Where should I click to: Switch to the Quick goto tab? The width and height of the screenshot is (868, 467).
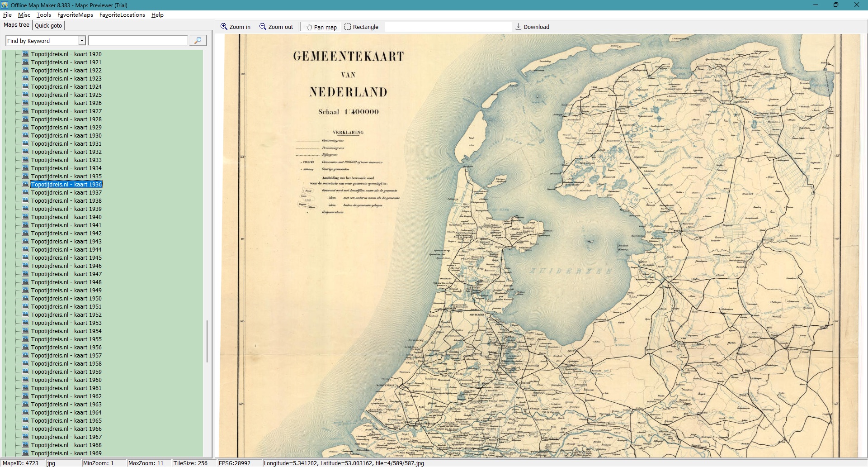(x=48, y=26)
